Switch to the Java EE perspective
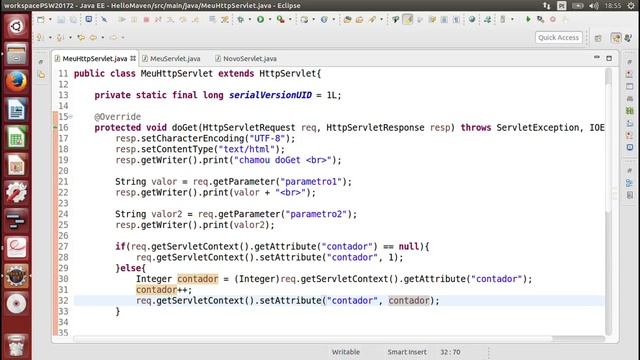640x360 pixels. tap(616, 38)
